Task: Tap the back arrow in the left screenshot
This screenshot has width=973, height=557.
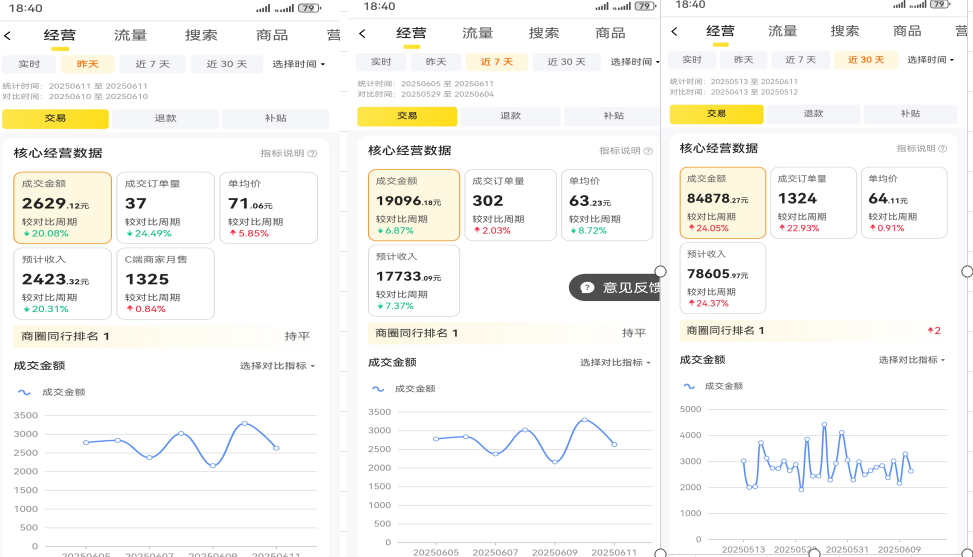Action: 8,36
